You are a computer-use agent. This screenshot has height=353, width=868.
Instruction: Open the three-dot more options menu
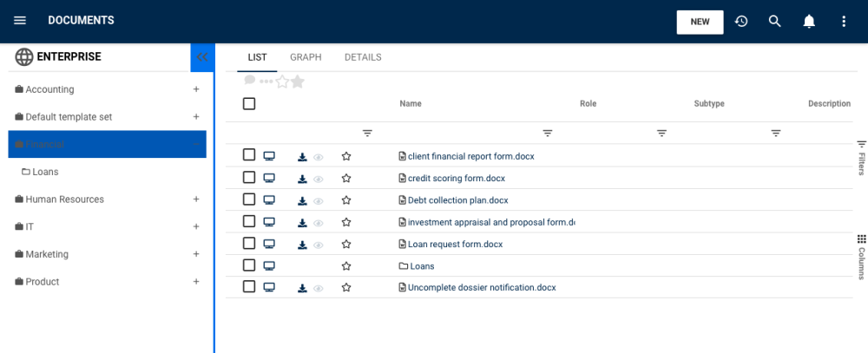[x=844, y=21]
